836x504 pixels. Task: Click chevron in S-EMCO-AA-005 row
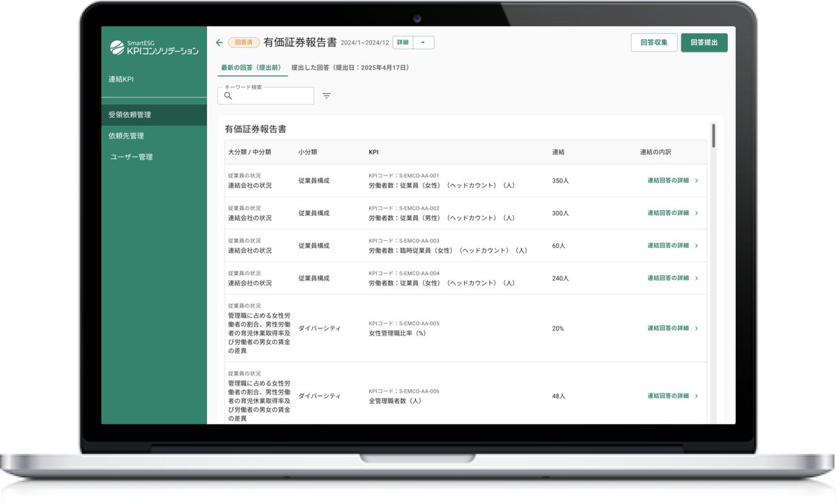click(697, 328)
